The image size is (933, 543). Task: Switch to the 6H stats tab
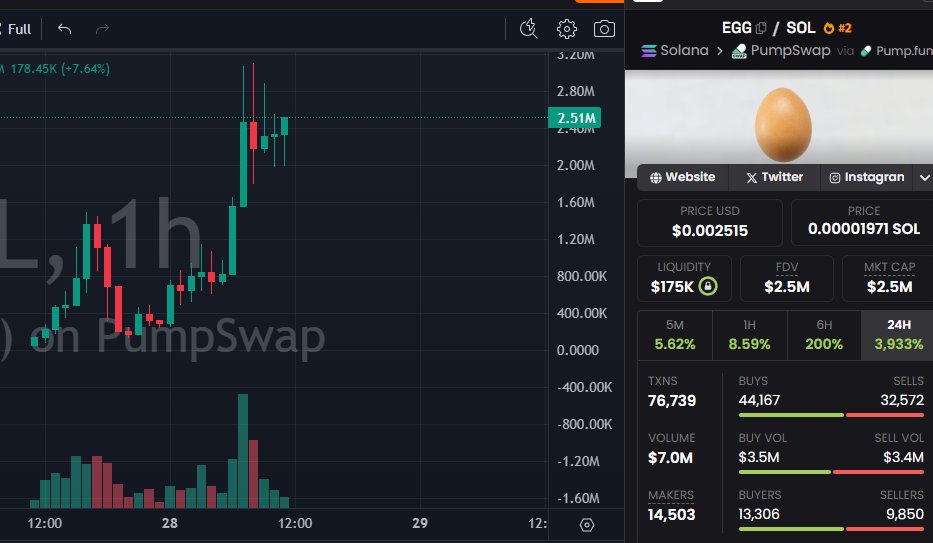[824, 335]
